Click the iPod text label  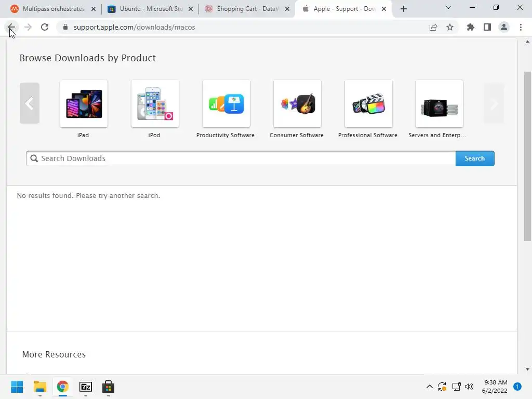click(x=154, y=135)
